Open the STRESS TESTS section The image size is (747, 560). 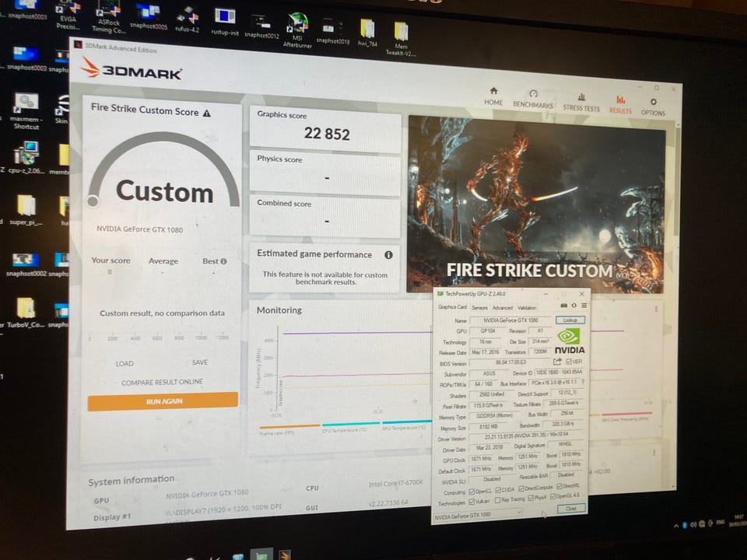point(581,103)
